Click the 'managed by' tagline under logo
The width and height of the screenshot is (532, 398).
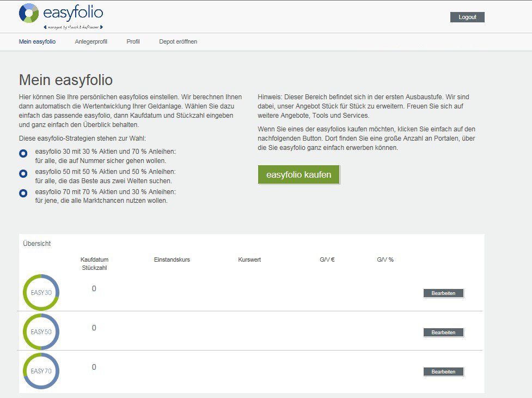pos(74,27)
